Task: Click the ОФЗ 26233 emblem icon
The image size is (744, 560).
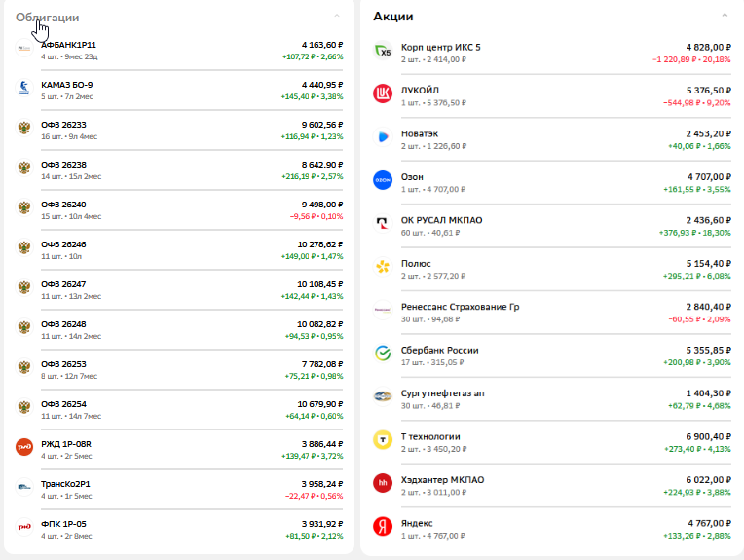Action: 24,128
